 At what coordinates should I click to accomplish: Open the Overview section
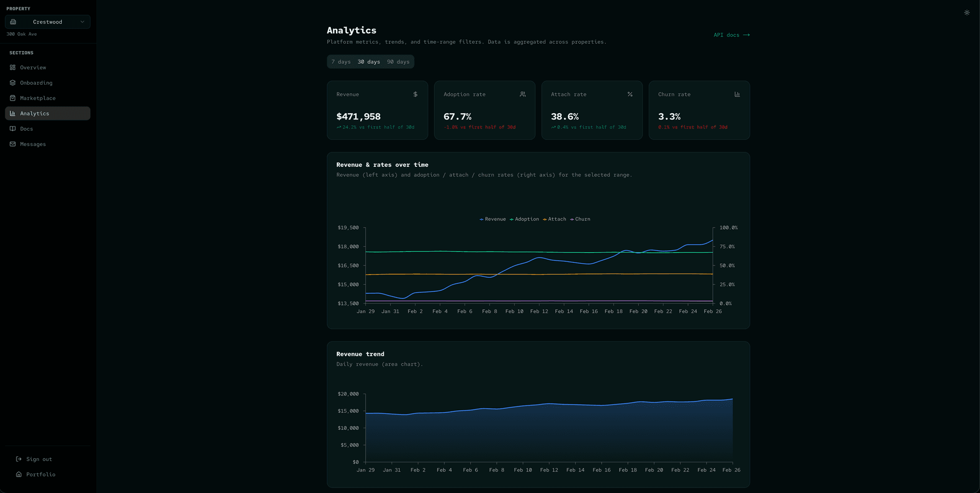33,67
